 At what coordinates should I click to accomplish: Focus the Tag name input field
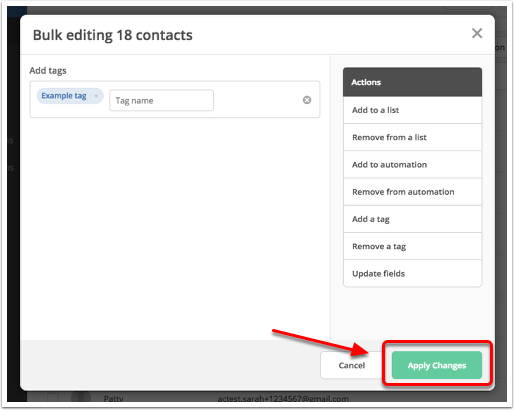coord(161,100)
